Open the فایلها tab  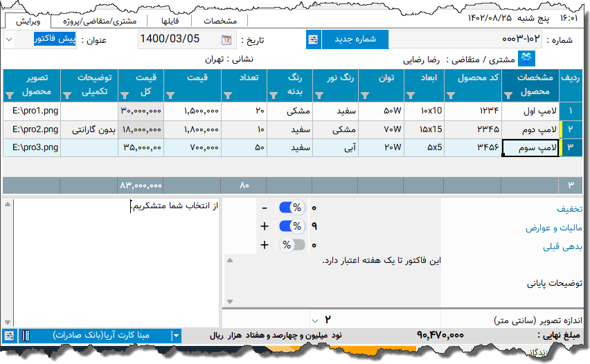[x=170, y=21]
